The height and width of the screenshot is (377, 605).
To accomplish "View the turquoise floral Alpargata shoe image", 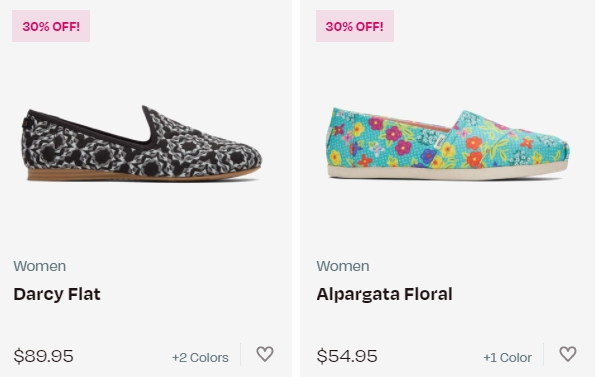I will 448,145.
